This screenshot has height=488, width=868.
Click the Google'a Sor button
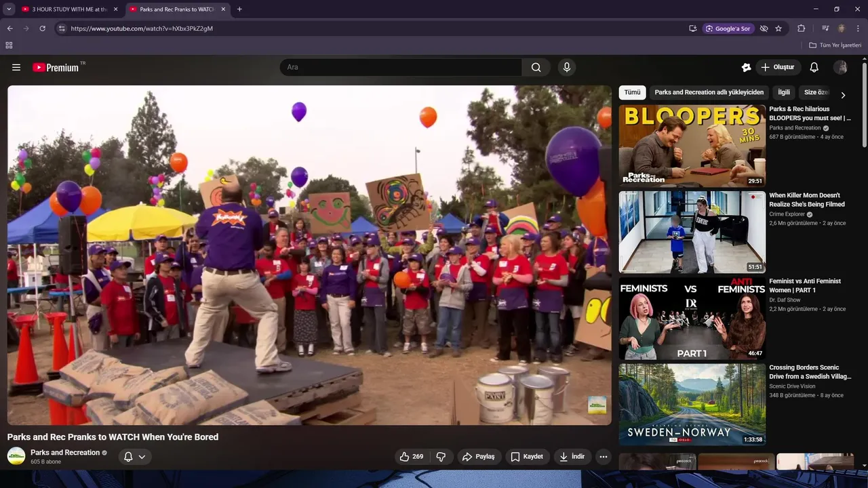[x=728, y=28]
